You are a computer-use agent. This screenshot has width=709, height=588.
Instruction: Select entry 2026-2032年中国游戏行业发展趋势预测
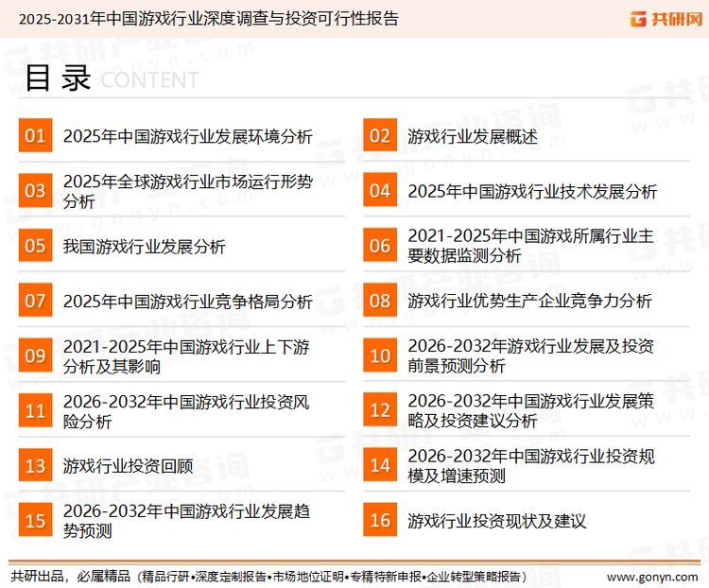tap(186, 521)
